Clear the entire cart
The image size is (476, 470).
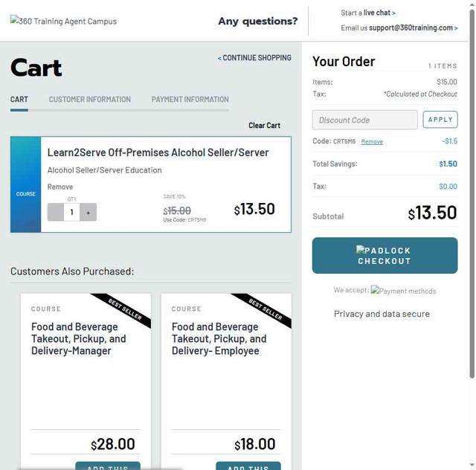(264, 126)
